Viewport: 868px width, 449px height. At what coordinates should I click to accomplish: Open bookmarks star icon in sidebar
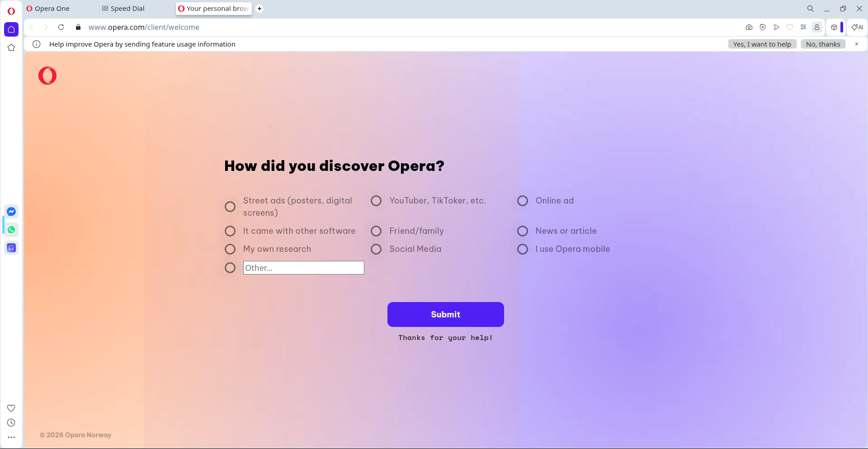[x=11, y=47]
